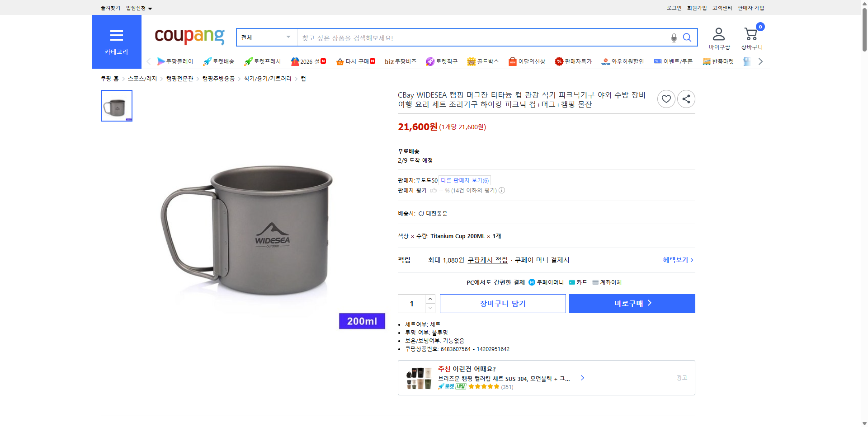The height and width of the screenshot is (427, 868).
Task: Select the 로켓배송 navigation icon
Action: click(207, 61)
